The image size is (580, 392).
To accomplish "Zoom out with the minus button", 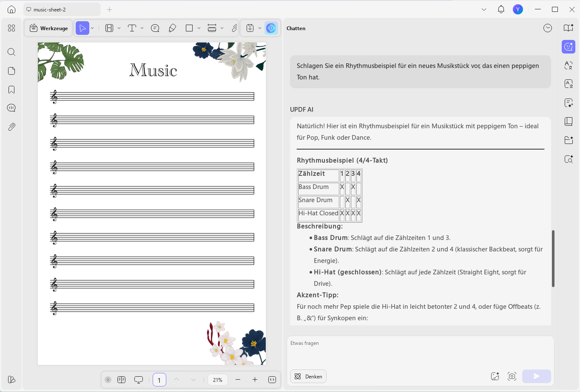I will pos(238,380).
